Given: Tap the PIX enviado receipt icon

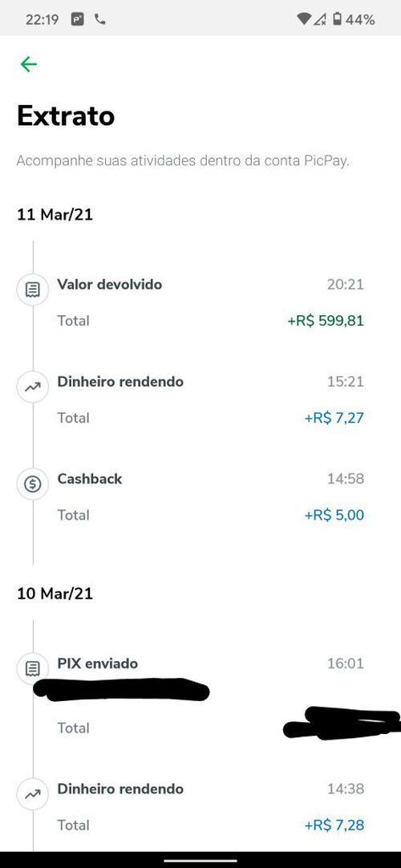Looking at the screenshot, I should pos(33,669).
